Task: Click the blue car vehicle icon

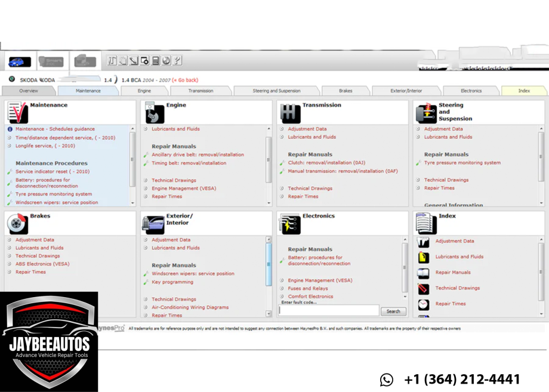Action: click(x=20, y=62)
